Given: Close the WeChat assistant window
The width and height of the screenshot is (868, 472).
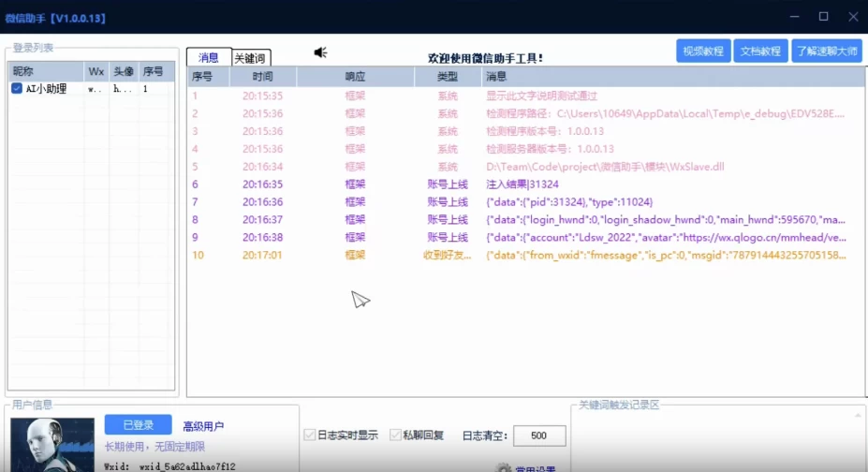Looking at the screenshot, I should point(852,16).
